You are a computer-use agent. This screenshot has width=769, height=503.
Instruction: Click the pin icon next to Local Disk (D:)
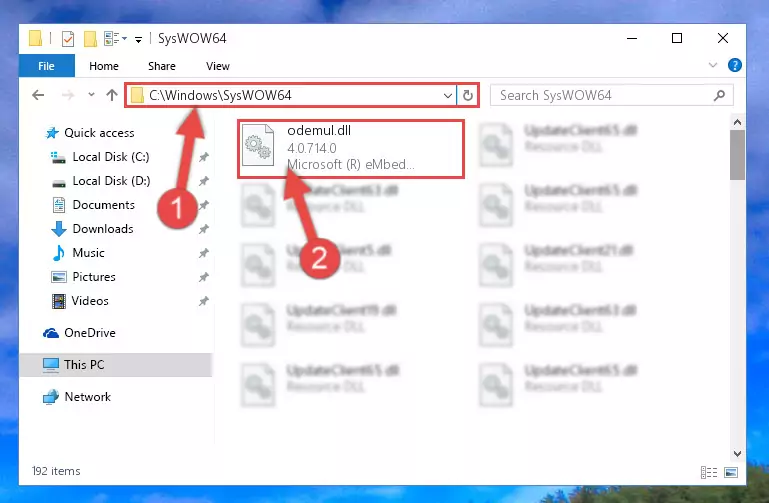204,181
